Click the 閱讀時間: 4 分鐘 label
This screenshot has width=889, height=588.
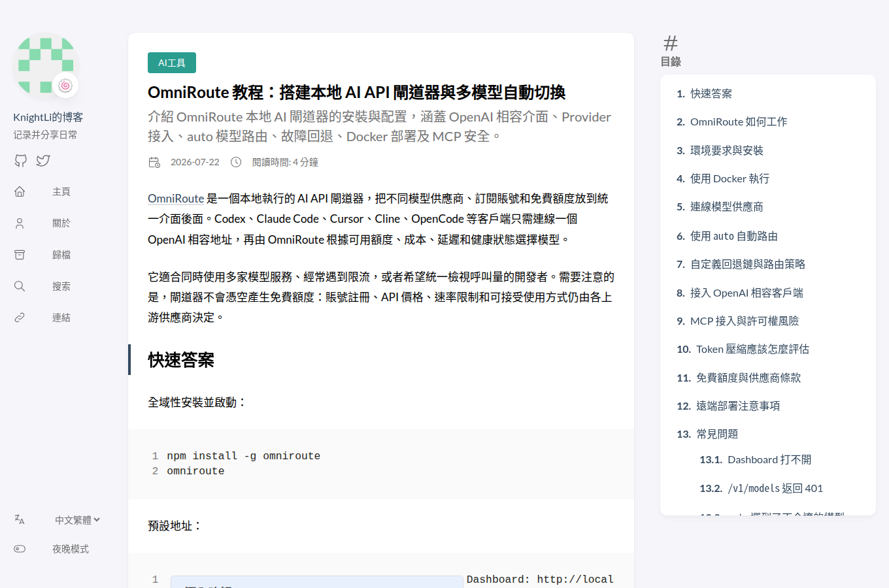(x=285, y=162)
